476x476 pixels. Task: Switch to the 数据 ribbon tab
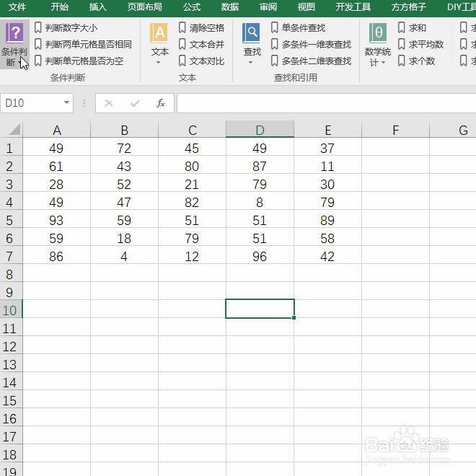(x=230, y=7)
